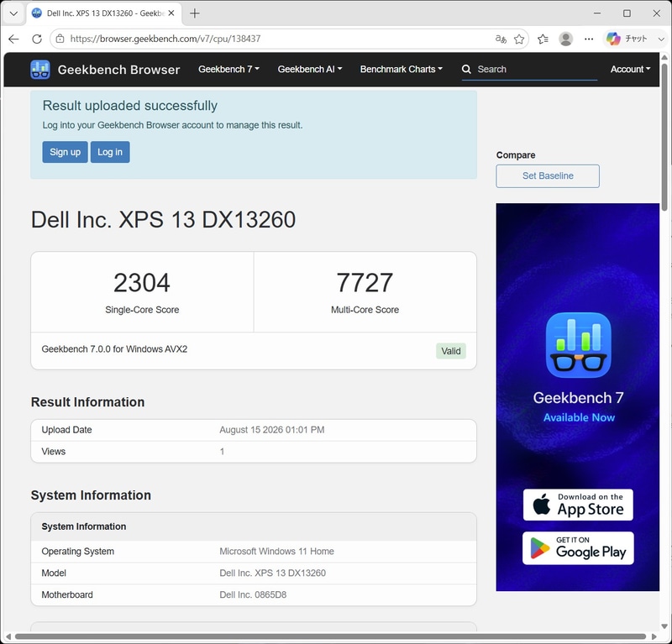
Task: Maximize the browser window
Action: 627,13
